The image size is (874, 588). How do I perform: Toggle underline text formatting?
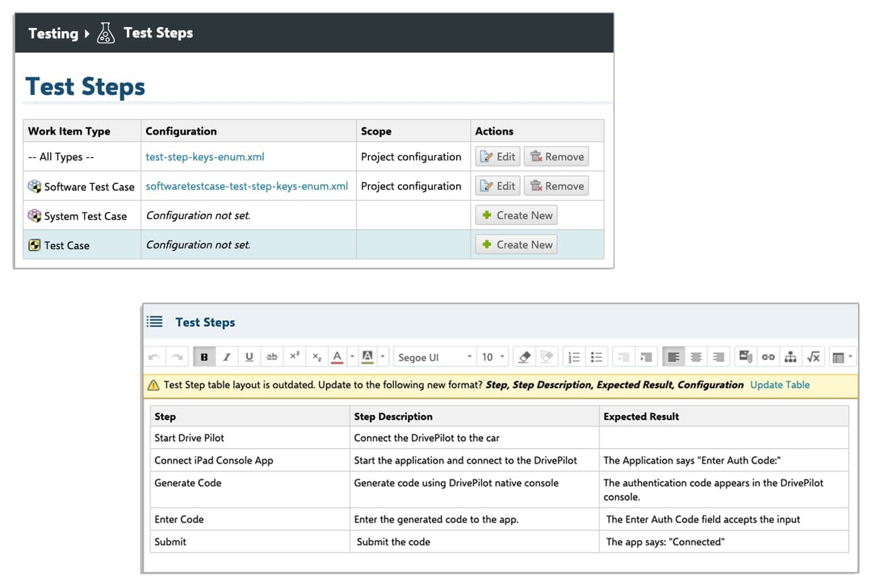click(249, 357)
